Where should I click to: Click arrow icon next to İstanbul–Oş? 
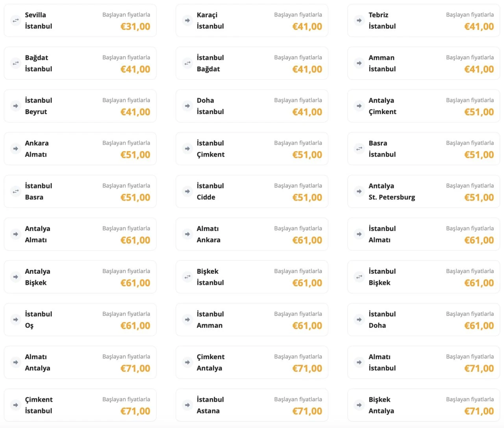tap(16, 320)
